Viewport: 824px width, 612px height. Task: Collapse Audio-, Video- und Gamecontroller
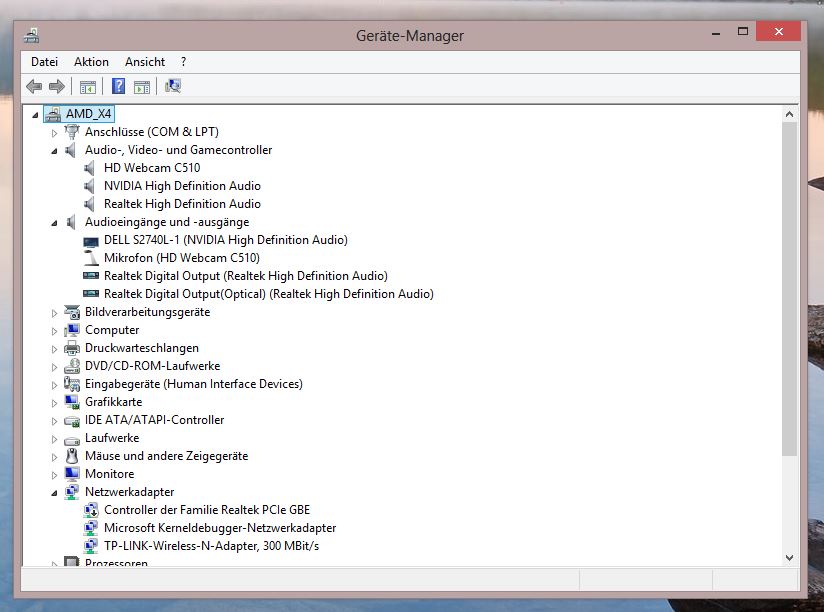tap(54, 151)
